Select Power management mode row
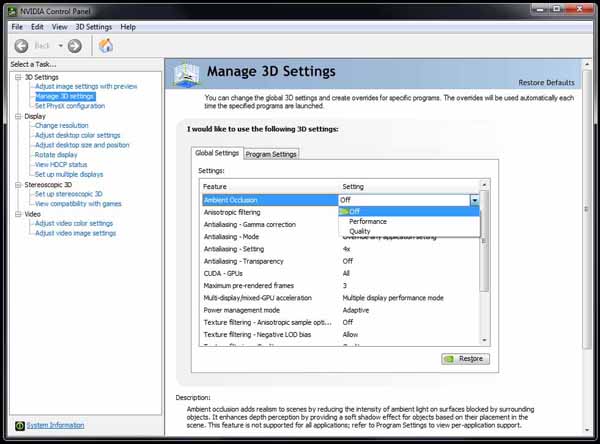This screenshot has height=444, width=600. [341, 310]
